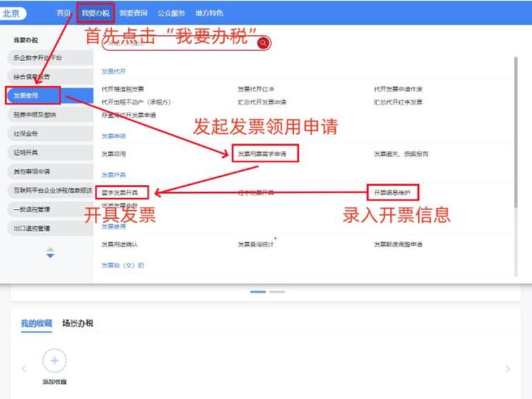Go to the 首页 tab
The image size is (532, 399).
[x=63, y=13]
